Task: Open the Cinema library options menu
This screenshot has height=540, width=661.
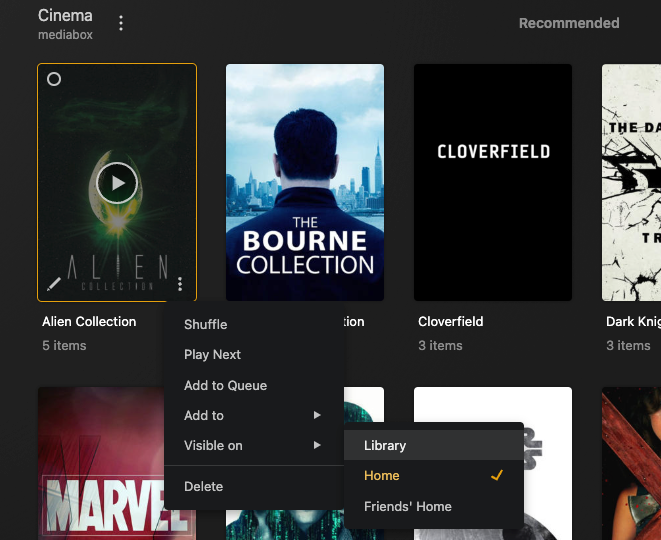Action: click(121, 23)
